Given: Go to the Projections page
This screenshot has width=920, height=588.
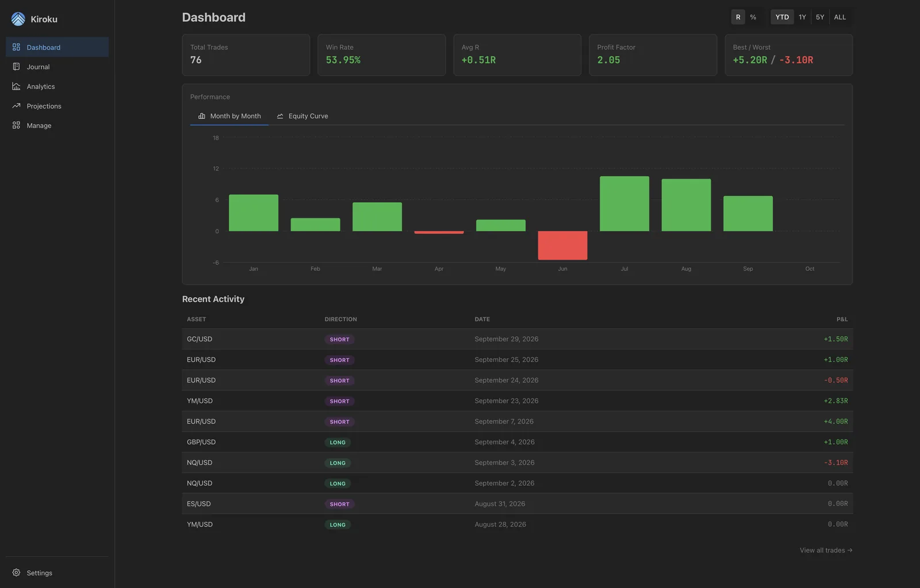Looking at the screenshot, I should pos(57,106).
